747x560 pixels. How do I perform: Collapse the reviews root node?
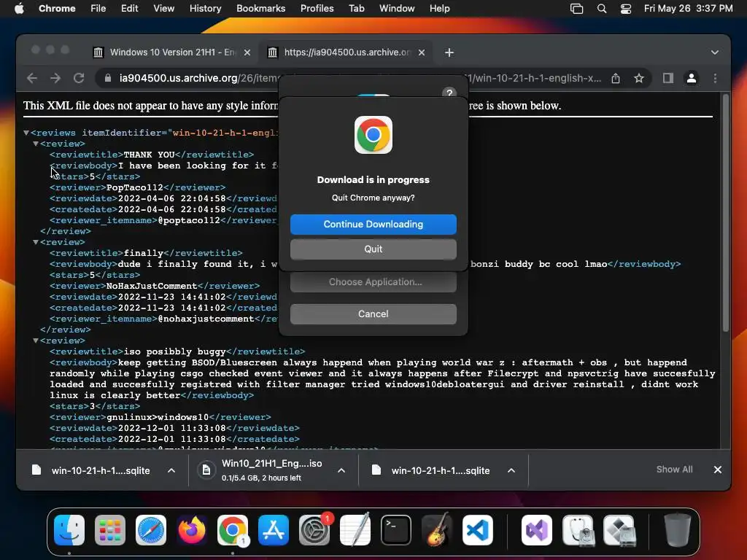(26, 133)
